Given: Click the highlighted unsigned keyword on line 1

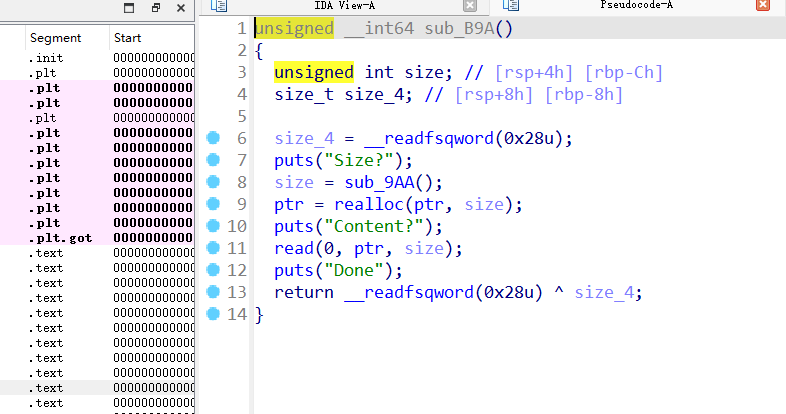Looking at the screenshot, I should tap(294, 28).
